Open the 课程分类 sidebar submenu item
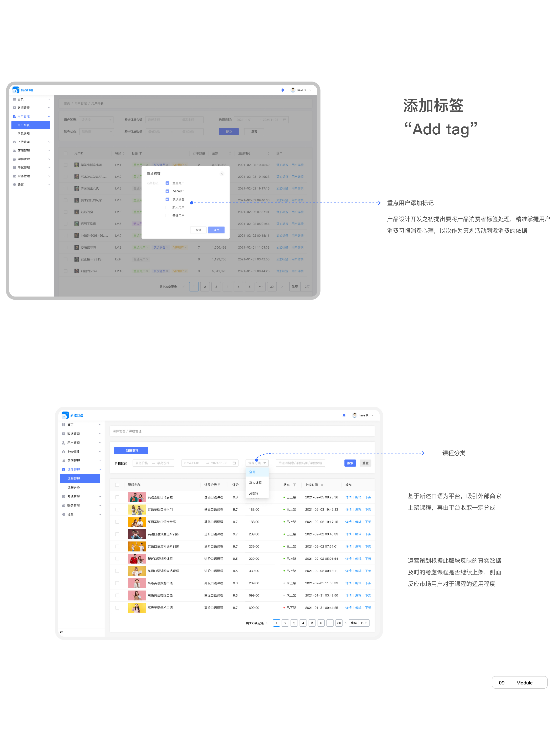560x730 pixels. point(74,487)
